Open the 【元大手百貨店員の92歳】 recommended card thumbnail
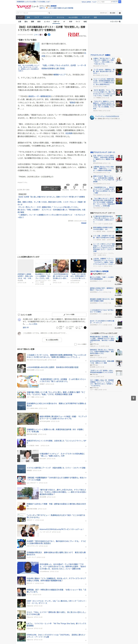The width and height of the screenshot is (138, 644). 61,266
